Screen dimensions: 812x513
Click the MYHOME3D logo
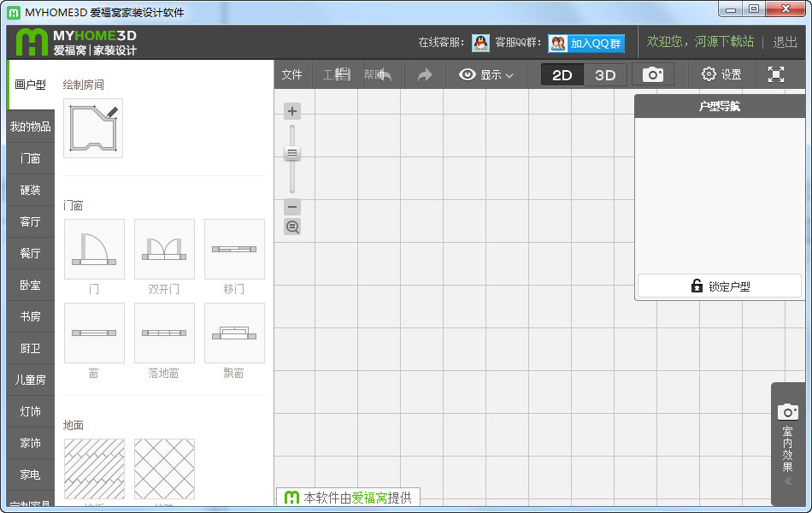point(76,42)
